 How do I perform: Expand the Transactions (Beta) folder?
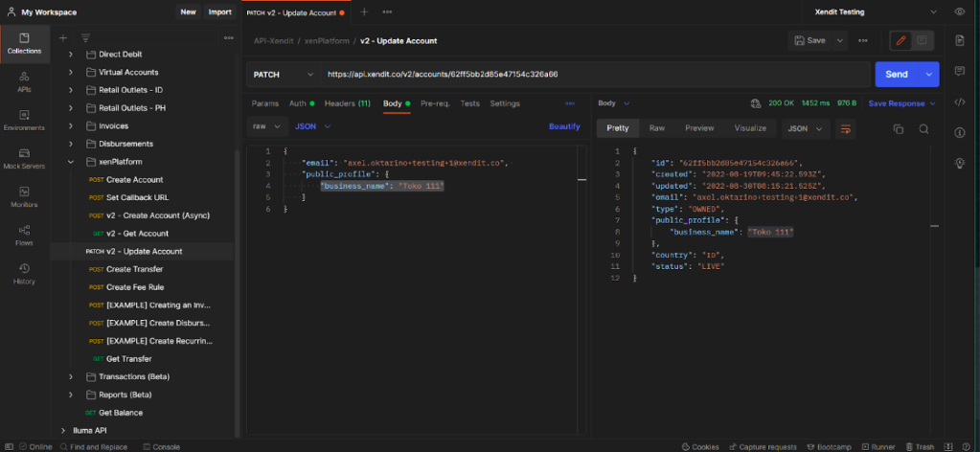(x=70, y=377)
